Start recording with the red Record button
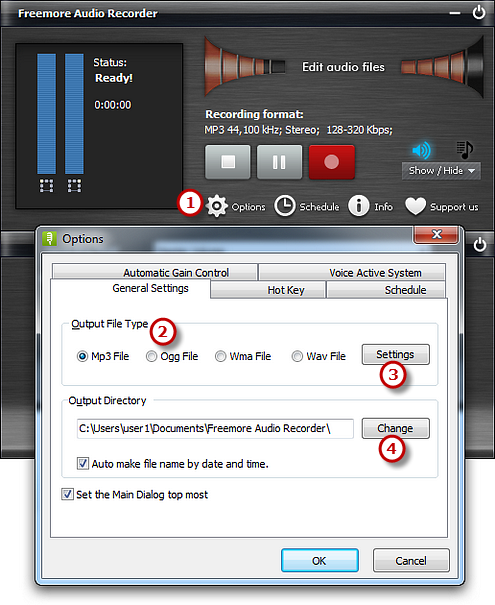Screen dimensions: 495x605 coord(331,162)
